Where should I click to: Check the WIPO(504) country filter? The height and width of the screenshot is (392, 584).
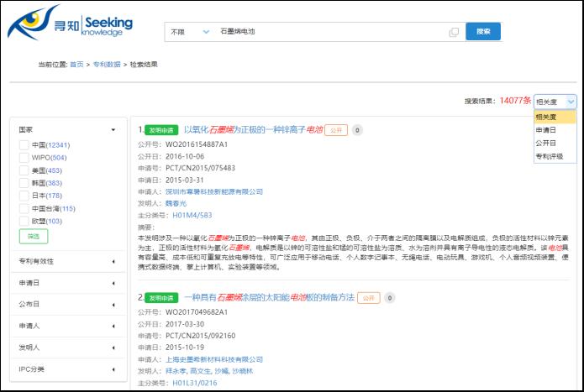(24, 158)
